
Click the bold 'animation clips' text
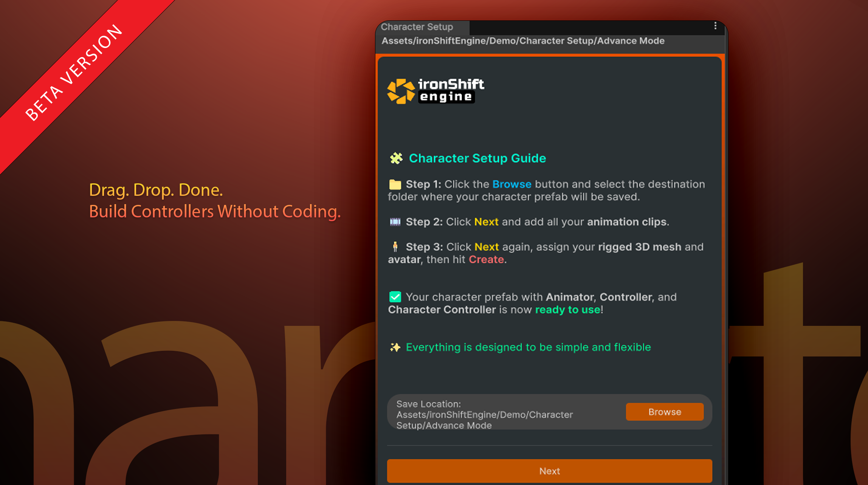[x=626, y=222]
